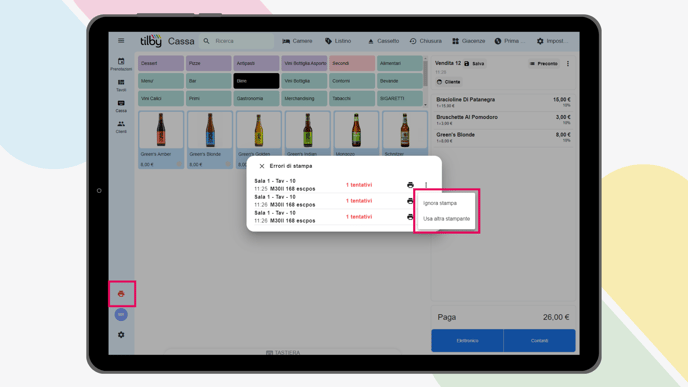Close the Errori di stampa dialog

tap(262, 166)
